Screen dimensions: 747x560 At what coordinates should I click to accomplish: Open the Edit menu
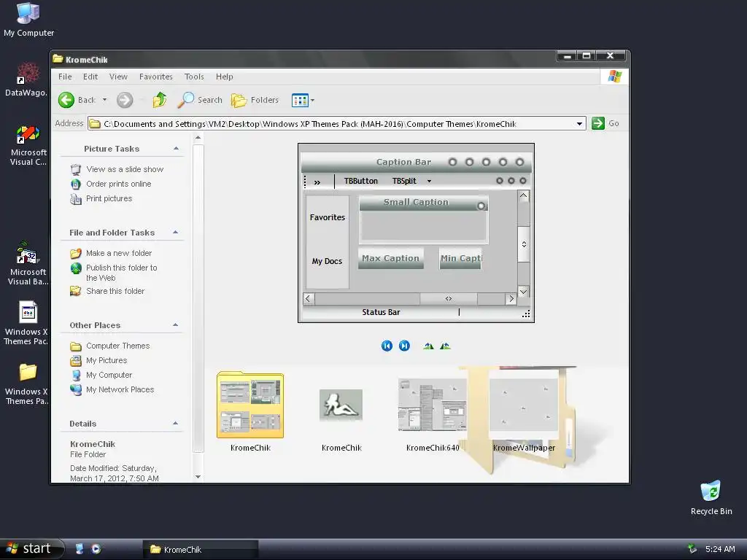click(90, 77)
